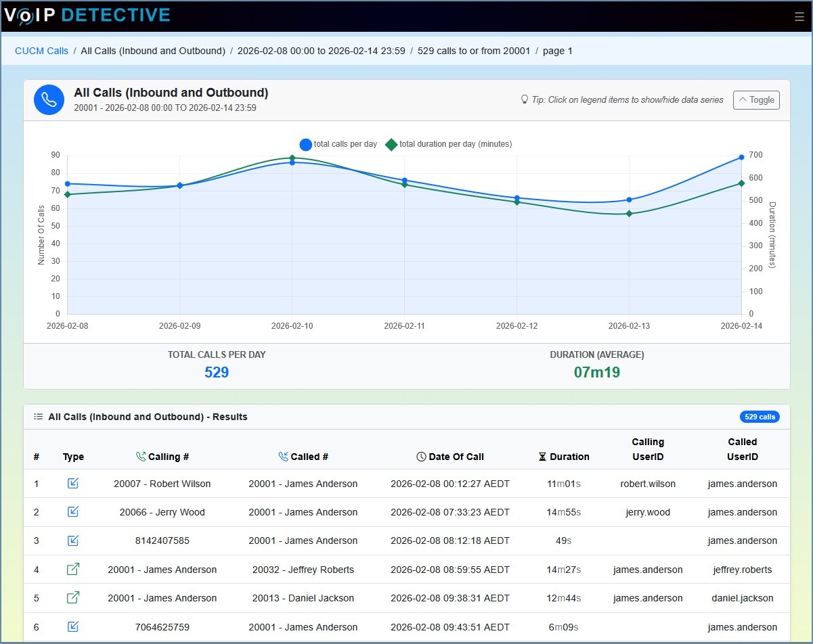
Task: Click the inbound call icon on row 6
Action: pyautogui.click(x=73, y=626)
